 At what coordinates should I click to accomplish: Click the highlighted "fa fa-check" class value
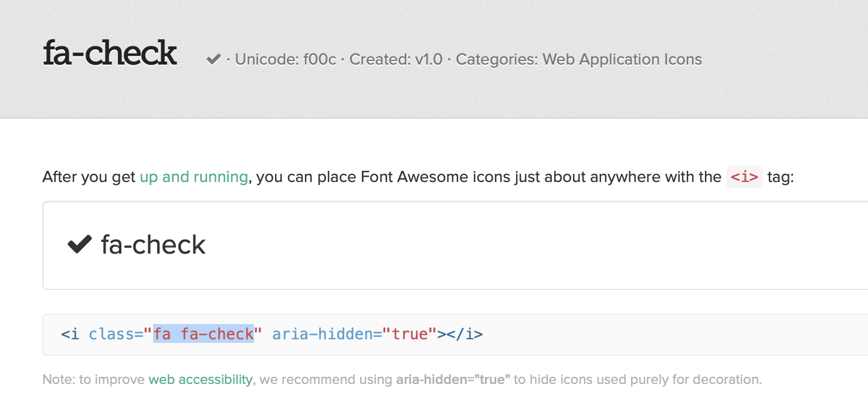click(204, 334)
